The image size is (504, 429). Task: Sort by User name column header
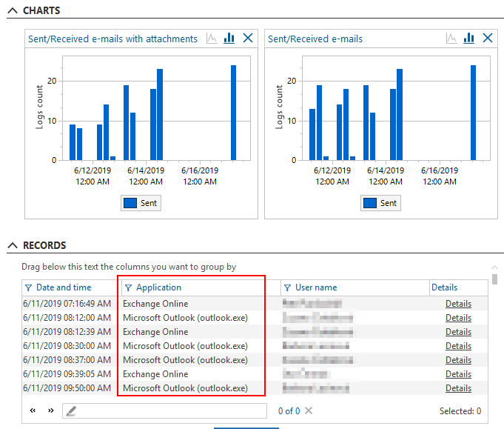click(316, 287)
